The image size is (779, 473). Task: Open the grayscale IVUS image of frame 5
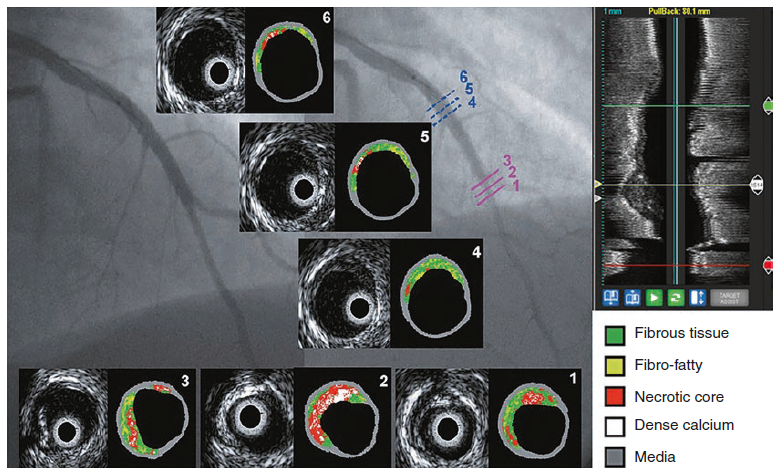(287, 177)
